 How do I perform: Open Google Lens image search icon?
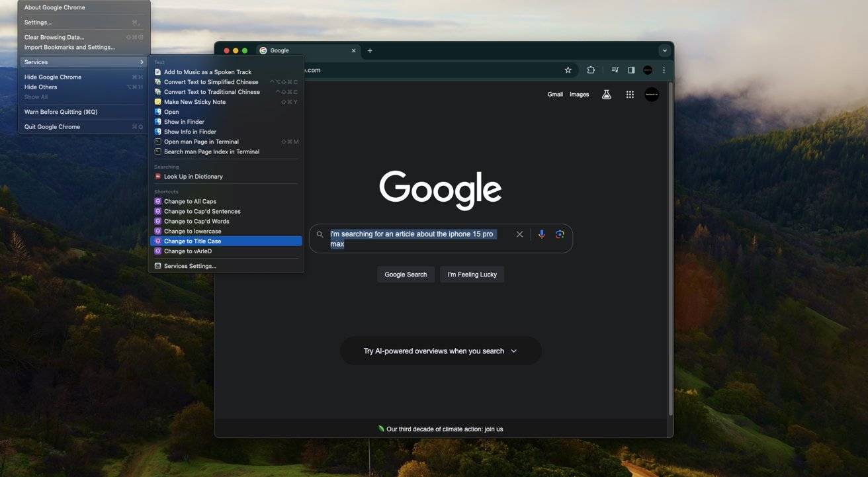560,234
